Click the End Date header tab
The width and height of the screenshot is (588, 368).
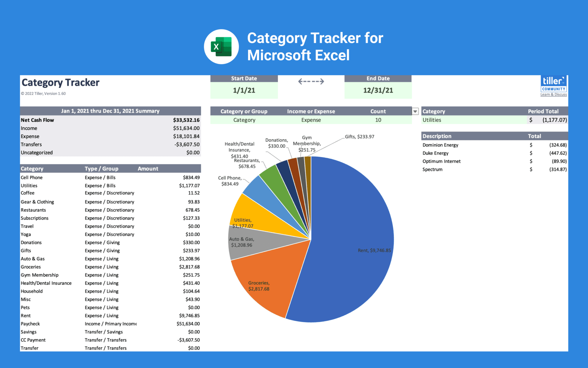coord(378,78)
